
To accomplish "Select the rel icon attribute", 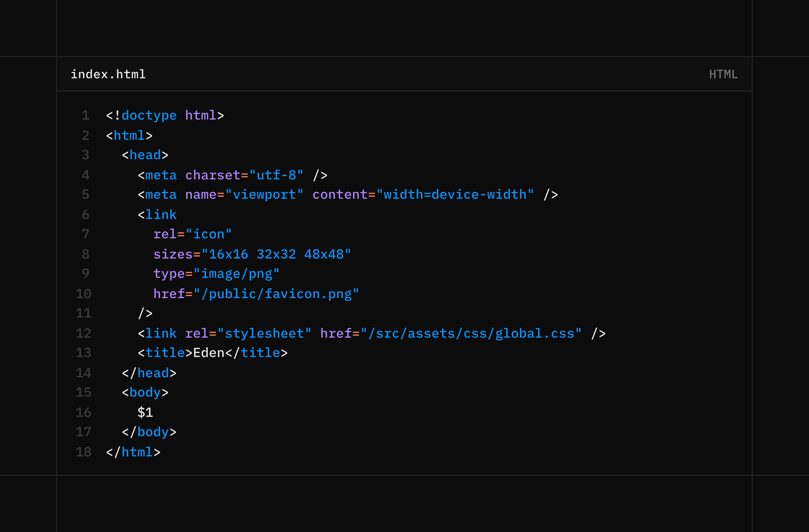I will click(x=192, y=233).
